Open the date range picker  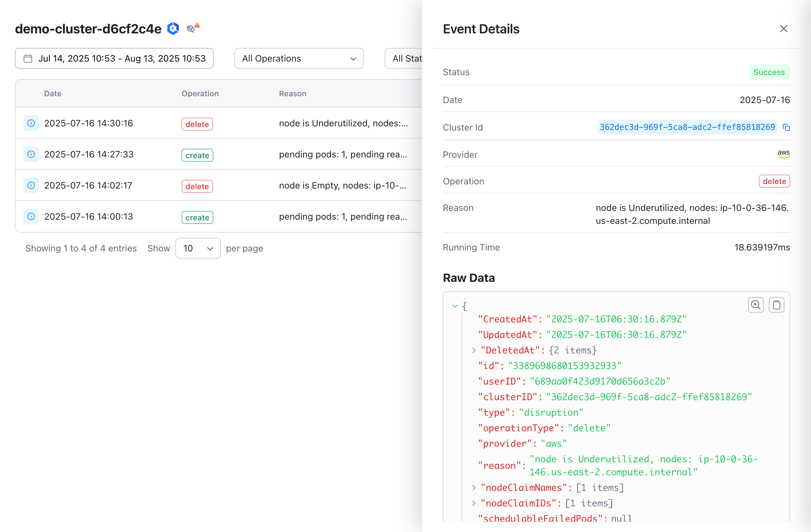pyautogui.click(x=114, y=59)
